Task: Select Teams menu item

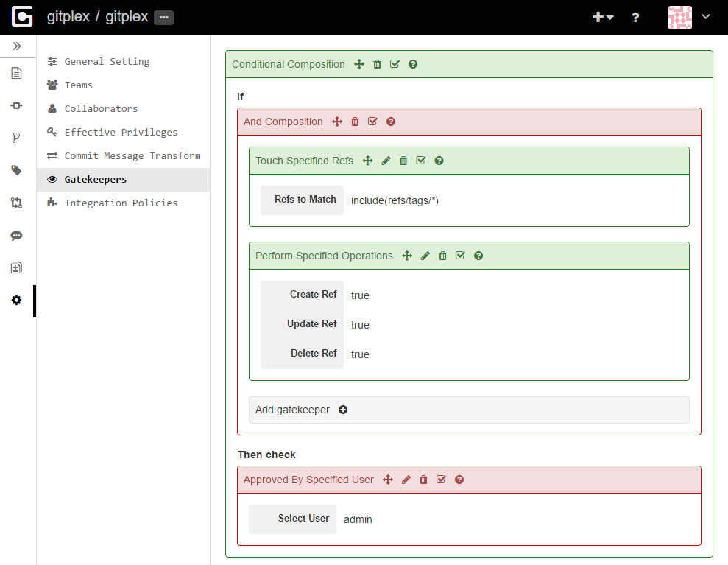Action: point(123,85)
